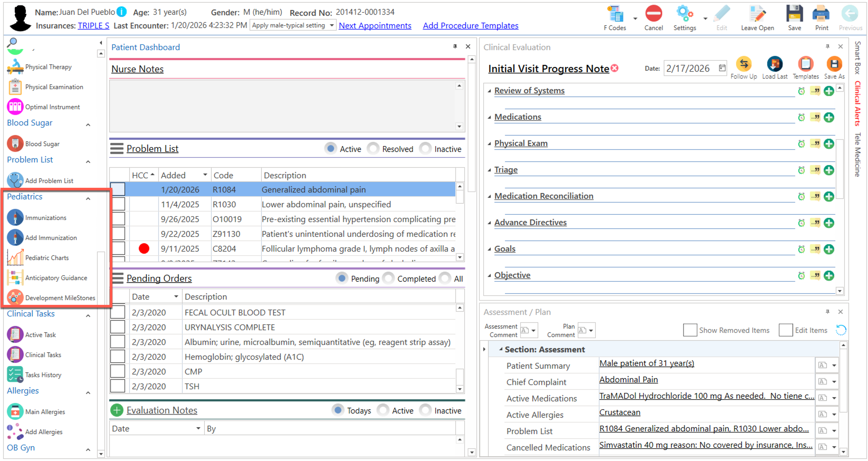Check the Show Removed Items box
The height and width of the screenshot is (461, 868).
(x=690, y=330)
